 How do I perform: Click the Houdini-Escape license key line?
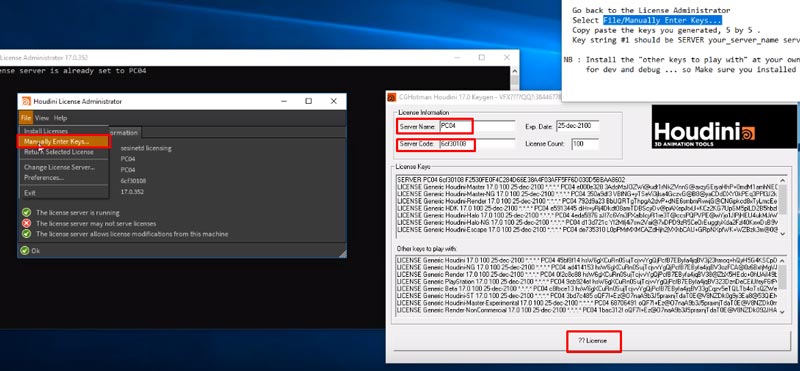587,230
